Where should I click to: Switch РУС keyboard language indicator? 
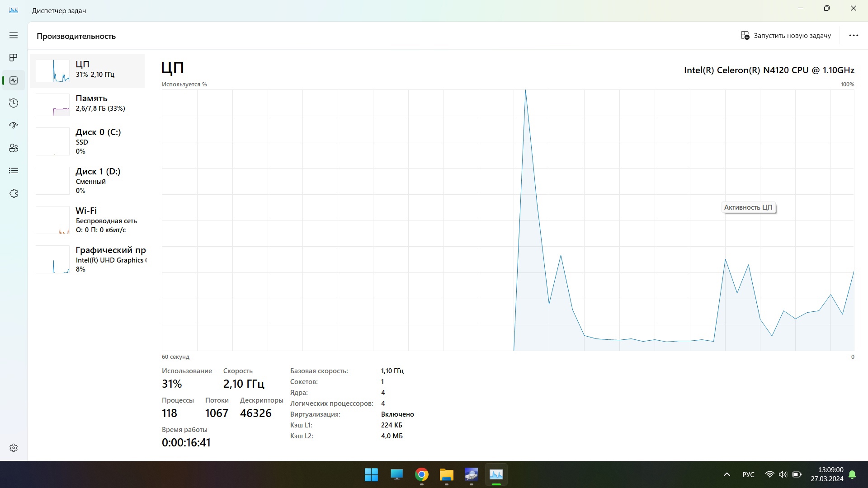click(x=748, y=474)
